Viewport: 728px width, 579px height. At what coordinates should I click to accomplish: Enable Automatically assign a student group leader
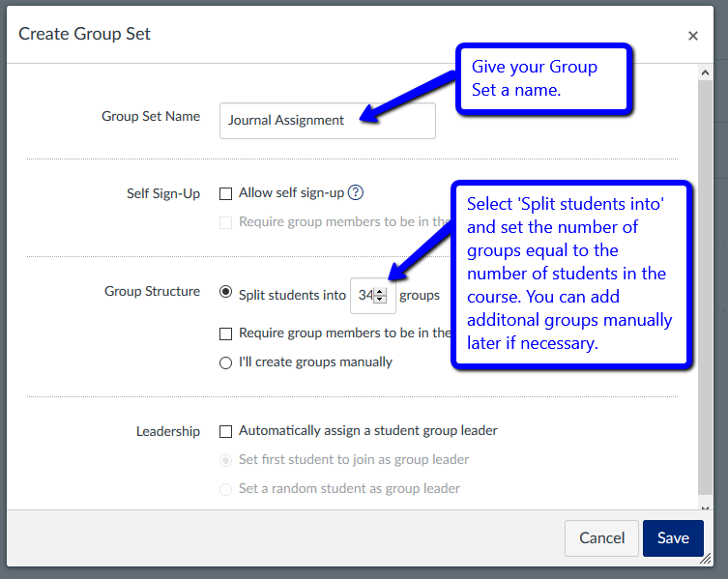coord(226,431)
